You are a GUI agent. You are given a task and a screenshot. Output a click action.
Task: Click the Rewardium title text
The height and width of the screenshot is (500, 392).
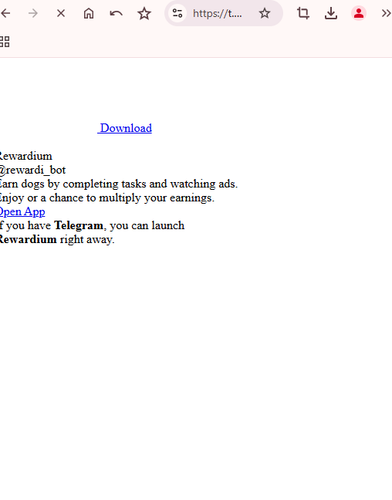tap(26, 156)
